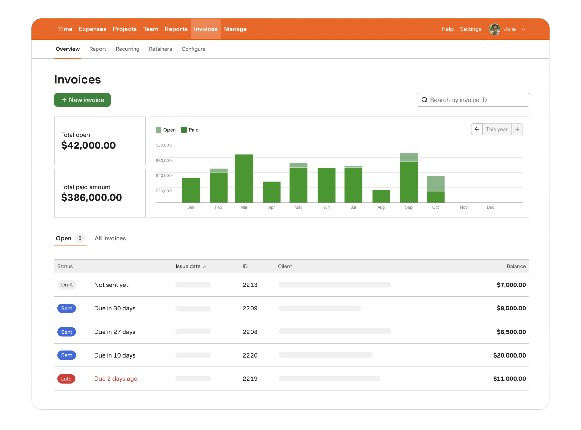Viewport: 581px width, 430px height.
Task: Open the Due in 10 days invoice
Action: tap(291, 355)
